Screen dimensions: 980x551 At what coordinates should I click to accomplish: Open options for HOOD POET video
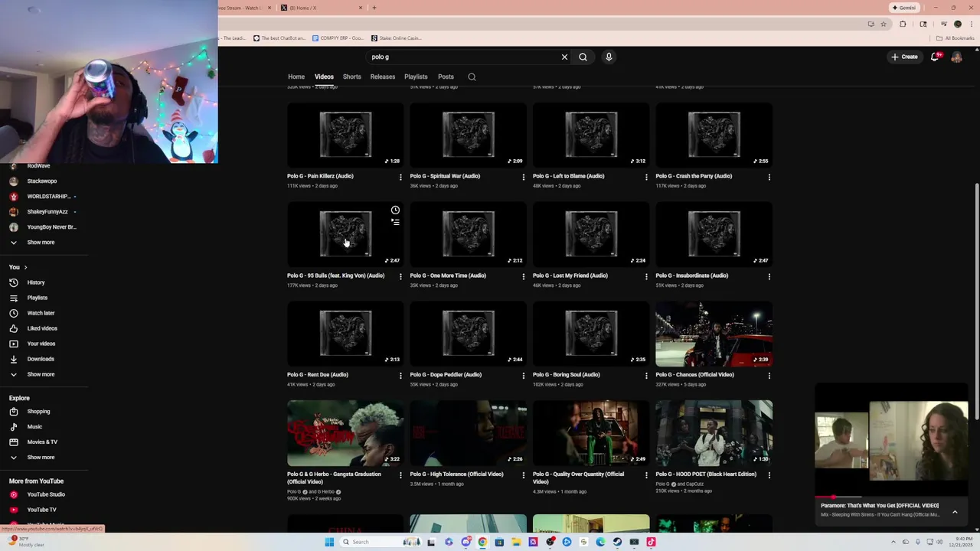(x=769, y=475)
